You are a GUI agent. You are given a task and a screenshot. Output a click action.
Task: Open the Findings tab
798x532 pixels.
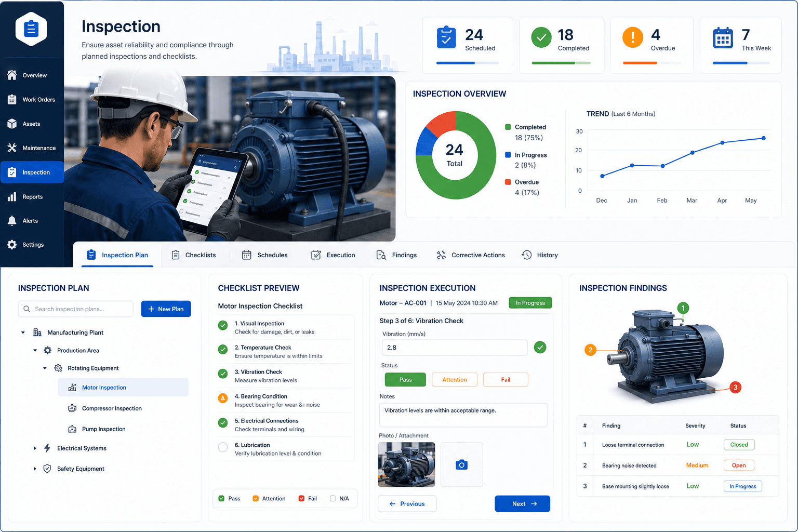pos(396,255)
